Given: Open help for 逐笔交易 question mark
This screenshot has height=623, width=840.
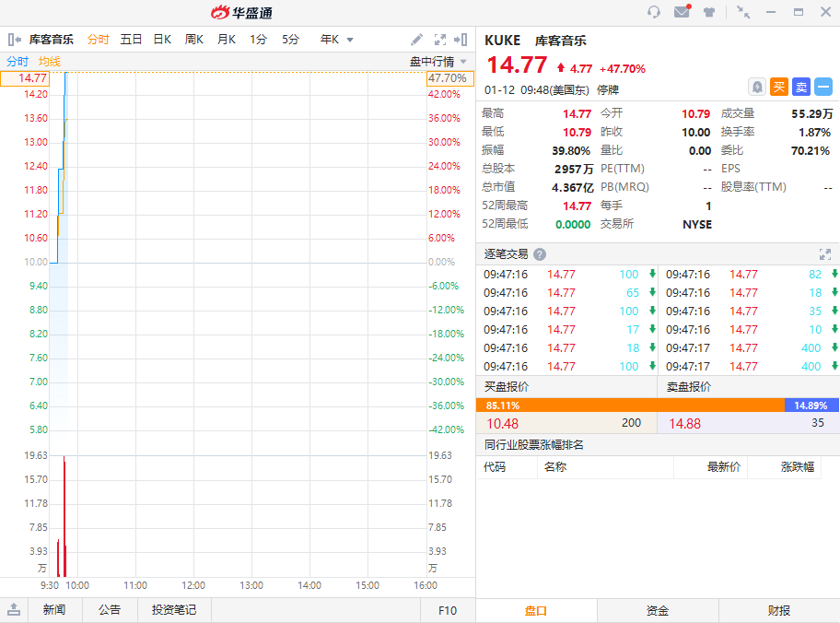Looking at the screenshot, I should coord(540,254).
